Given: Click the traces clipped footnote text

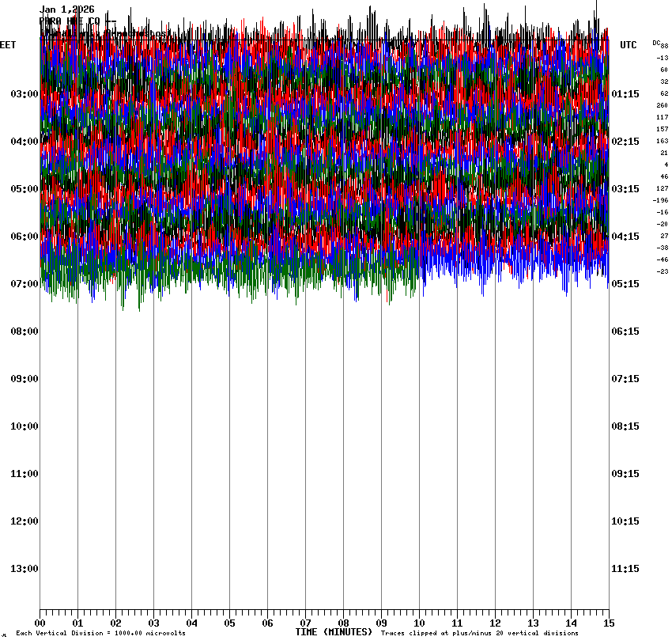Looking at the screenshot, I should click(479, 634).
